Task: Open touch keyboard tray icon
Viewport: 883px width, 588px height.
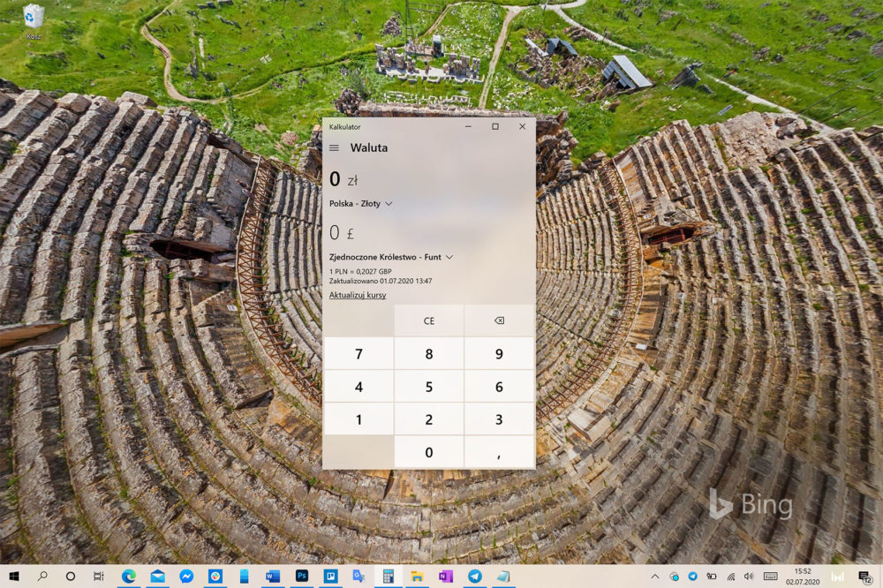Action: coord(770,577)
